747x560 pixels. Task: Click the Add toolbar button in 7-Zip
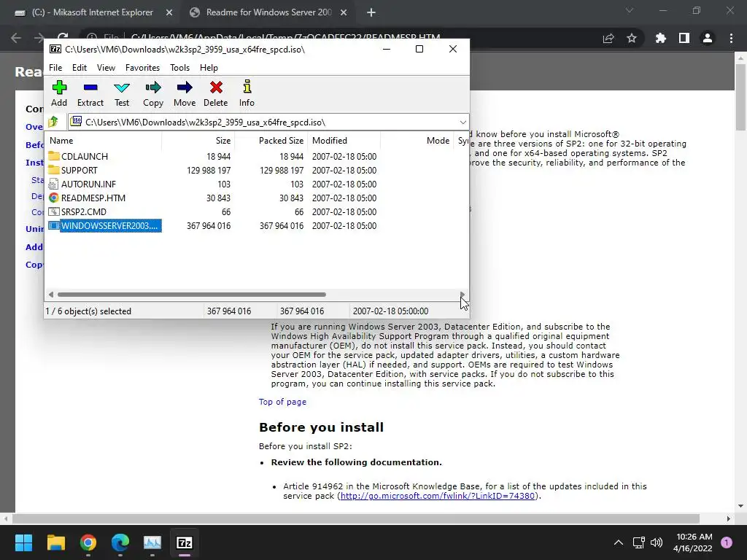point(59,94)
